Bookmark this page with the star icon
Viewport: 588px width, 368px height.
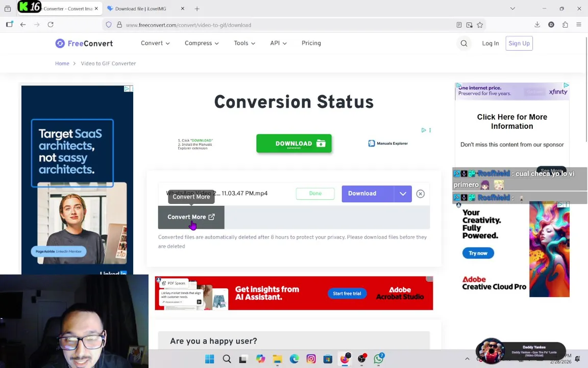(x=480, y=25)
